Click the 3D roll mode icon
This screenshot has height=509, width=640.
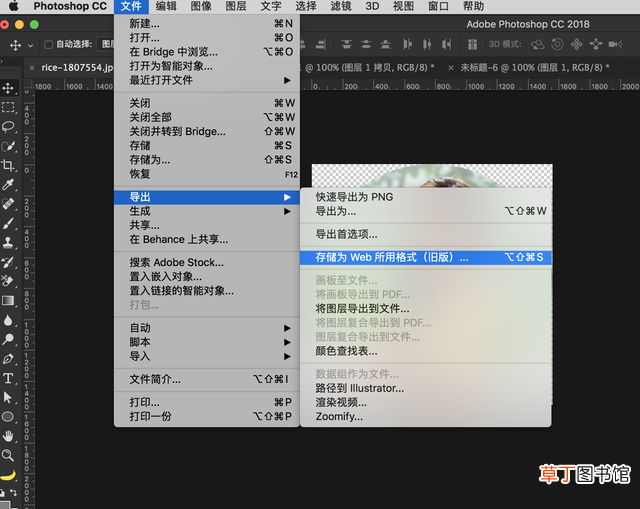pos(557,44)
